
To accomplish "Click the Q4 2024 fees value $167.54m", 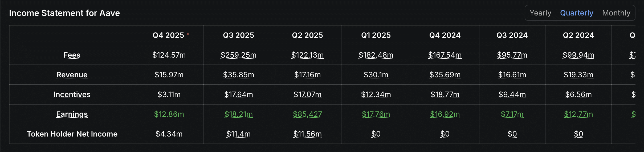I will [445, 55].
